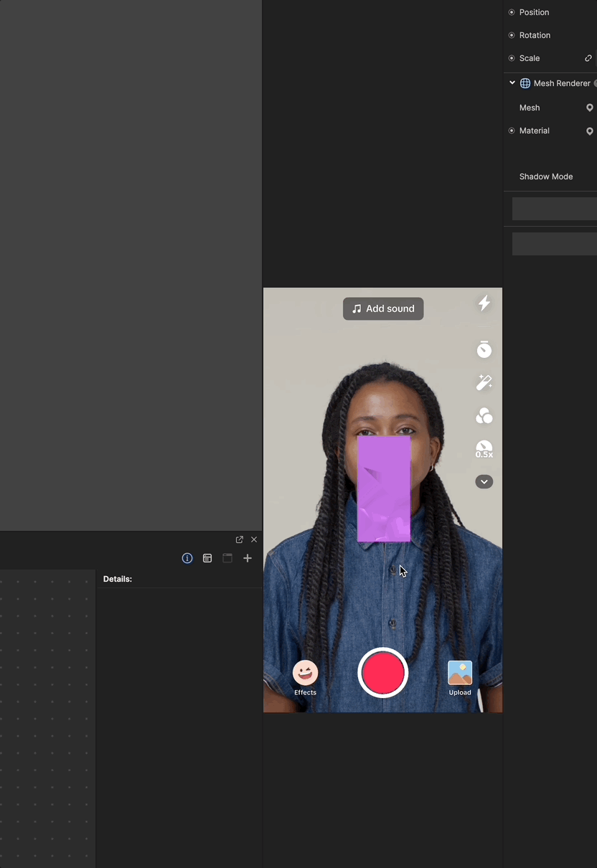Open the Upload gallery thumbnail
The height and width of the screenshot is (868, 597).
[460, 673]
